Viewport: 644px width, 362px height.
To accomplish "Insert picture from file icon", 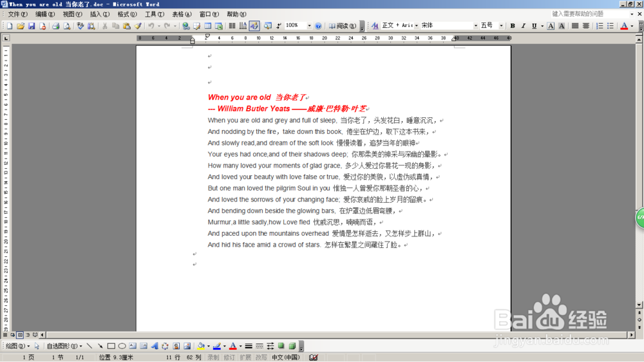I will [x=187, y=346].
